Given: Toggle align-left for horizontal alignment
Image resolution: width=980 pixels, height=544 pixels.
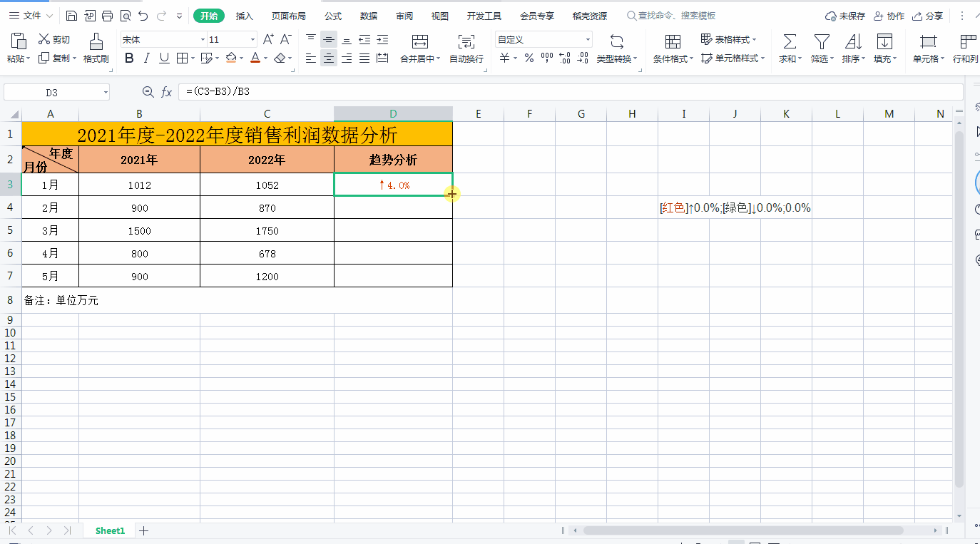Looking at the screenshot, I should click(311, 58).
